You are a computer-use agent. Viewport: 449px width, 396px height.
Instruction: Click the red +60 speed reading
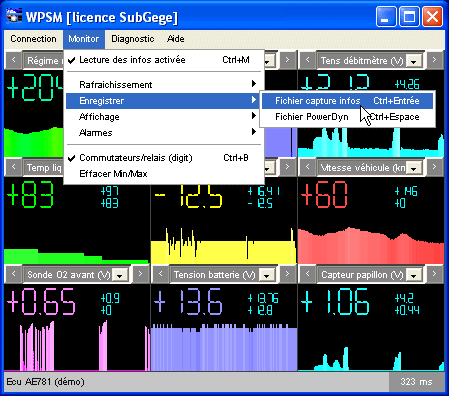pos(324,195)
